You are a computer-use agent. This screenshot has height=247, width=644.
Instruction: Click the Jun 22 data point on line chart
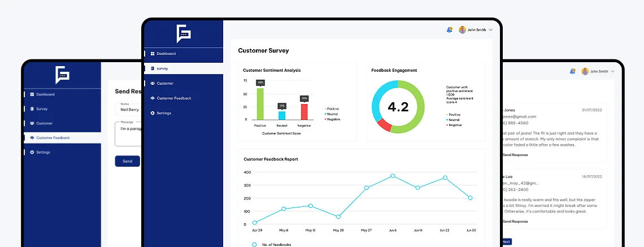click(445, 178)
